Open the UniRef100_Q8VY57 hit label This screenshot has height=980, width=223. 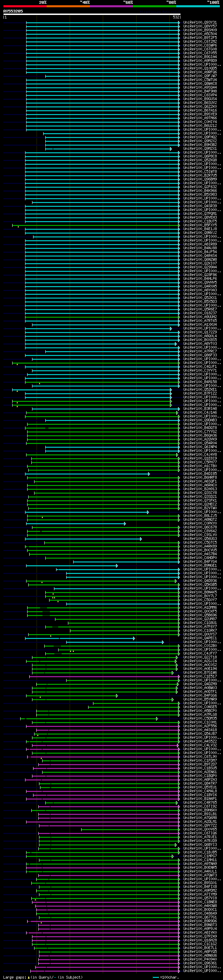click(x=200, y=26)
